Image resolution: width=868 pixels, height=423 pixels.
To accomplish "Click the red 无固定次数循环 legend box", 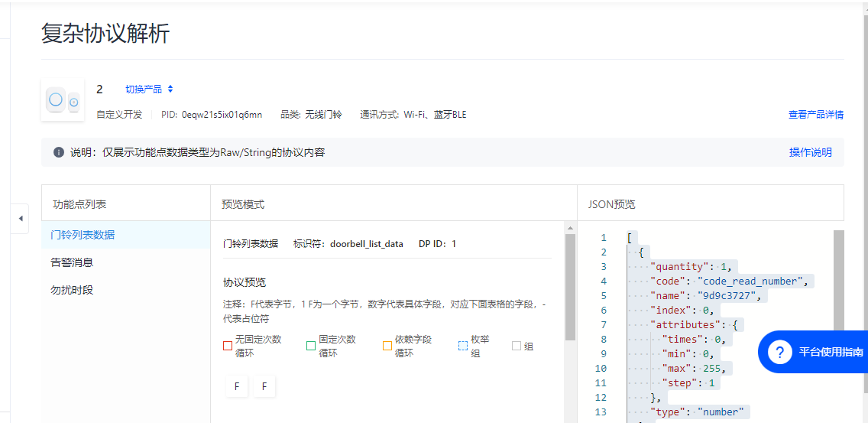I will click(228, 346).
